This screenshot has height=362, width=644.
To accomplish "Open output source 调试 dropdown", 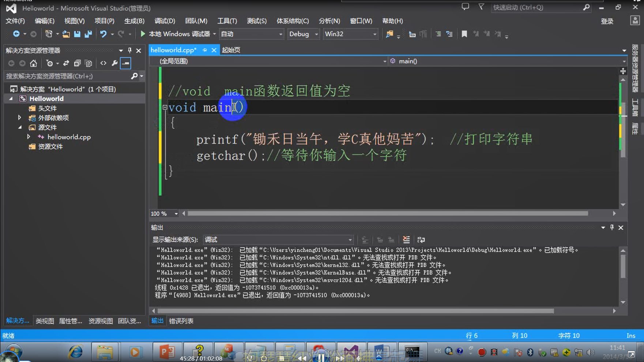I will pos(278,240).
